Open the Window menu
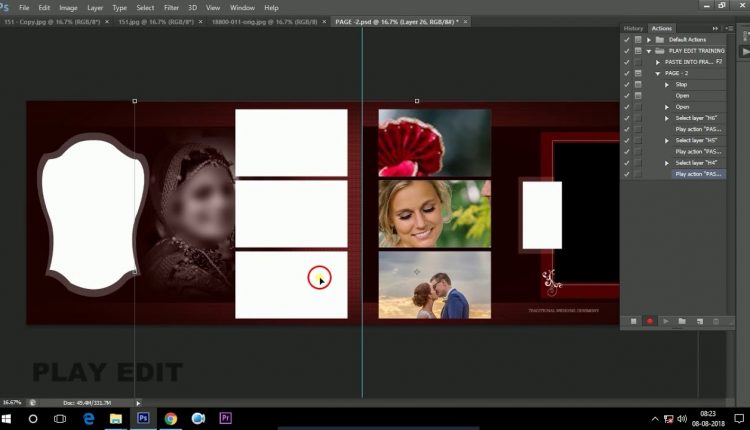This screenshot has width=750, height=430. coord(242,8)
